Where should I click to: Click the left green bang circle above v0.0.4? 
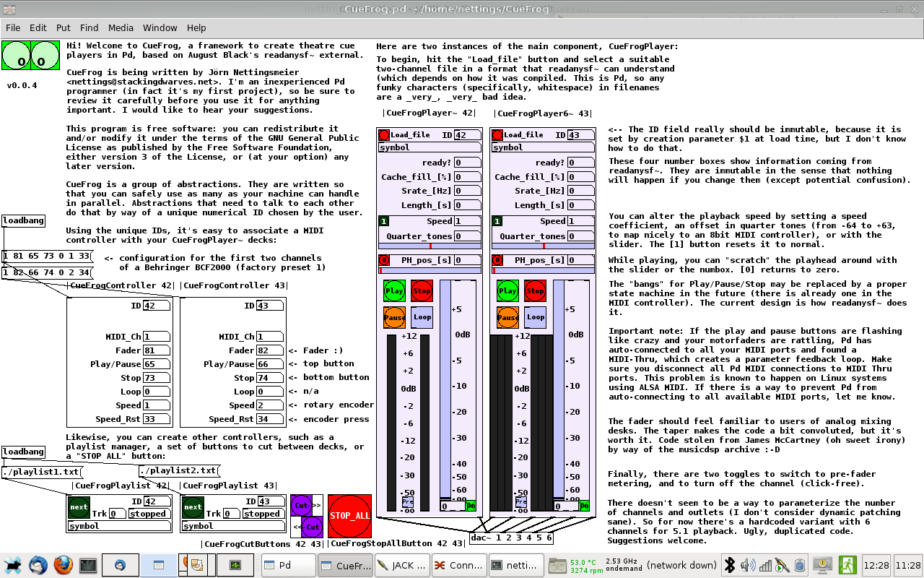(x=17, y=55)
